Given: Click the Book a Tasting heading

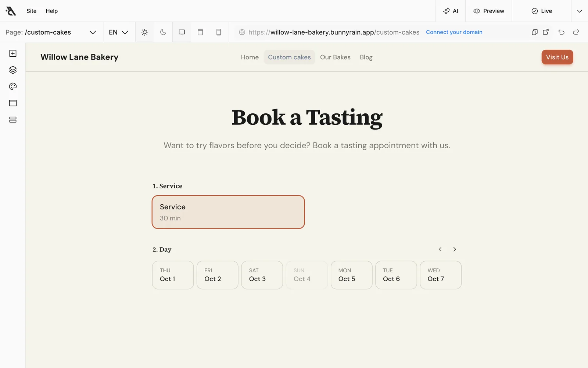Looking at the screenshot, I should (x=307, y=118).
